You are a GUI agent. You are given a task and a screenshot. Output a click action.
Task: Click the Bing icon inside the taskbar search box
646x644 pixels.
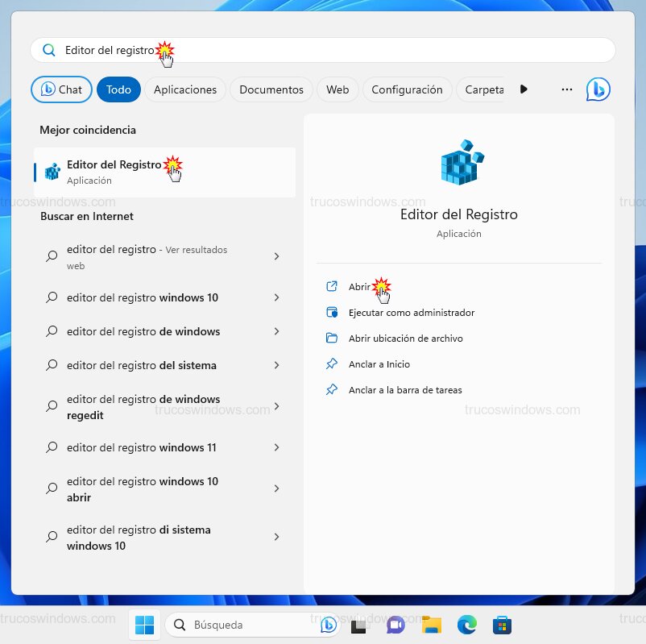coord(329,625)
